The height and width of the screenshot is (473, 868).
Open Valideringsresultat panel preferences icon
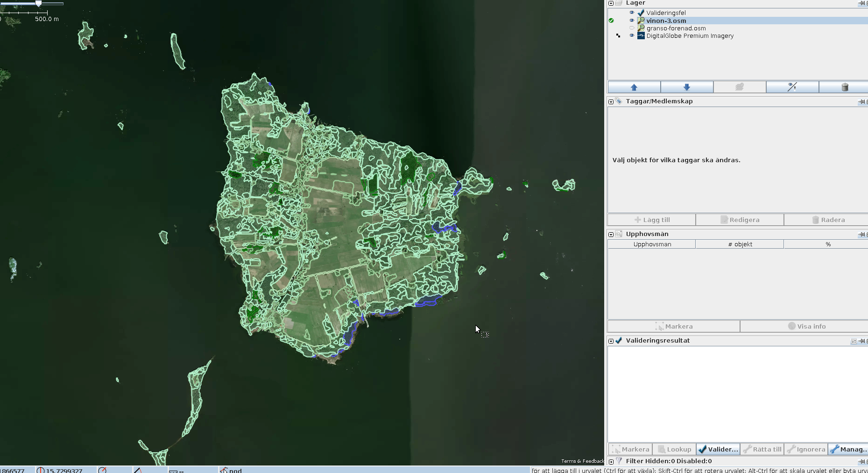coord(854,341)
